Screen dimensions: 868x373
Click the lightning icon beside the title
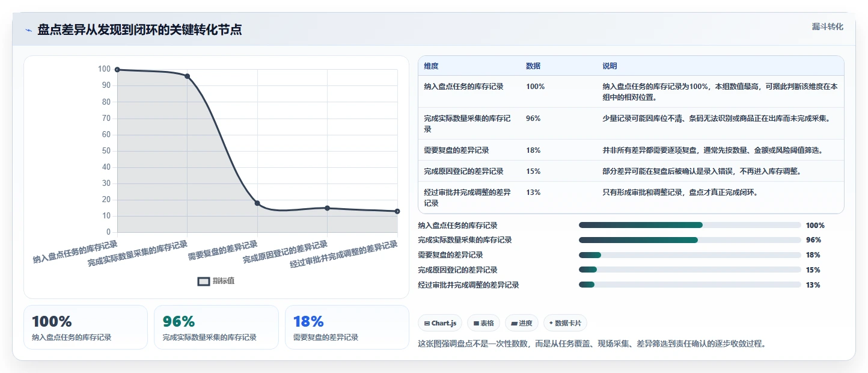point(29,30)
